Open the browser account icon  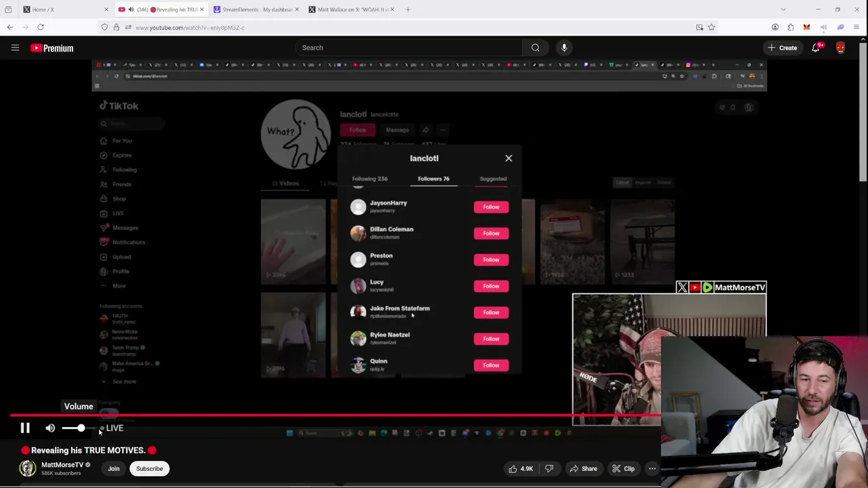coord(775,27)
